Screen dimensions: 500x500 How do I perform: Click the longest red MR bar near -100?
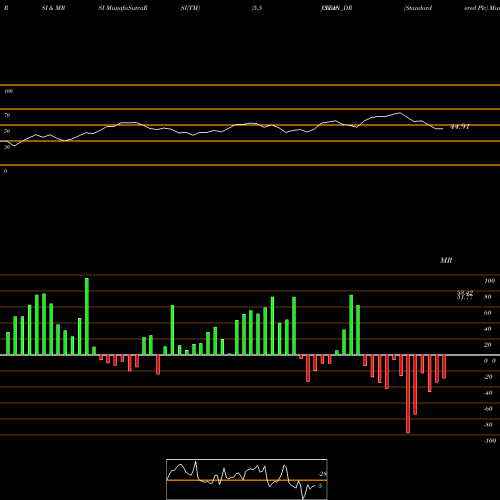click(408, 394)
